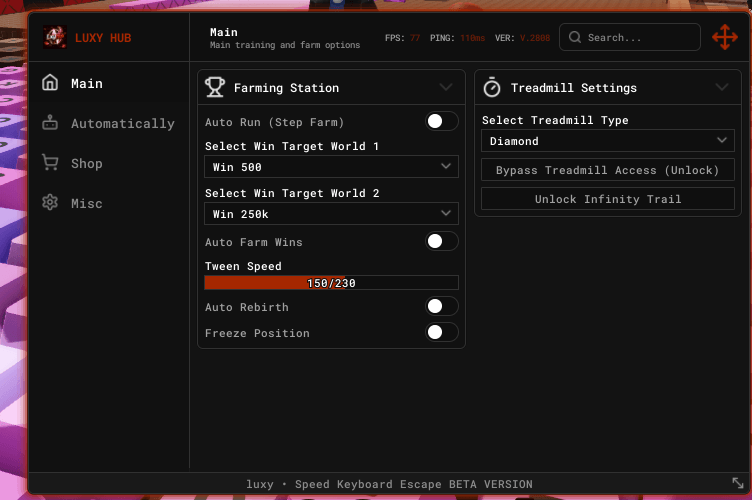Click the 'Select Win Target World 1' label
This screenshot has height=500, width=752.
pos(292,146)
